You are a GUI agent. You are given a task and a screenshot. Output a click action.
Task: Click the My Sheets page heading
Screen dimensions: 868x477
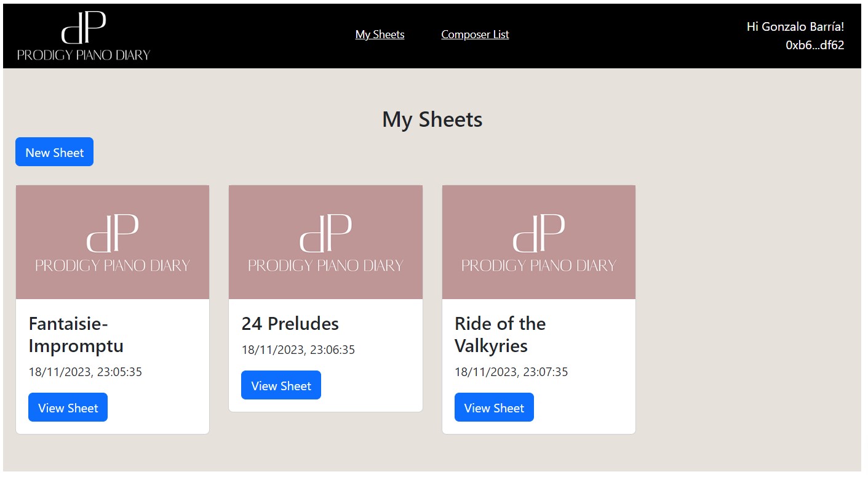click(432, 119)
